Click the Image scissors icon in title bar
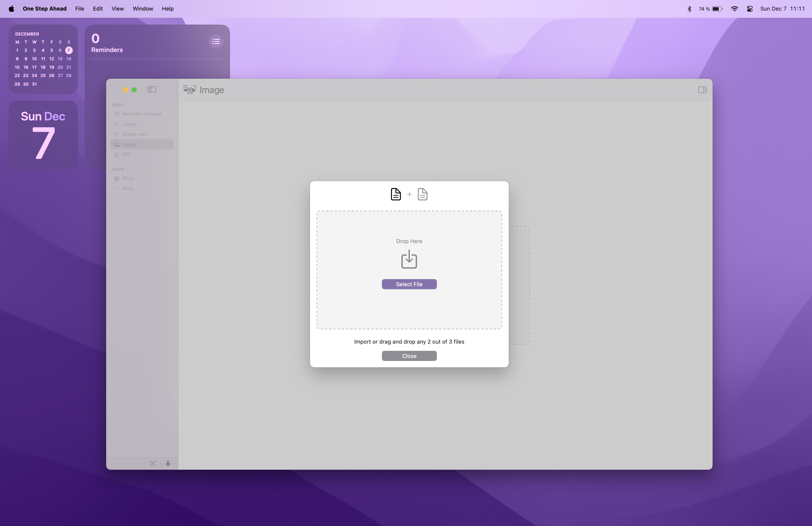The image size is (812, 526). [x=190, y=90]
